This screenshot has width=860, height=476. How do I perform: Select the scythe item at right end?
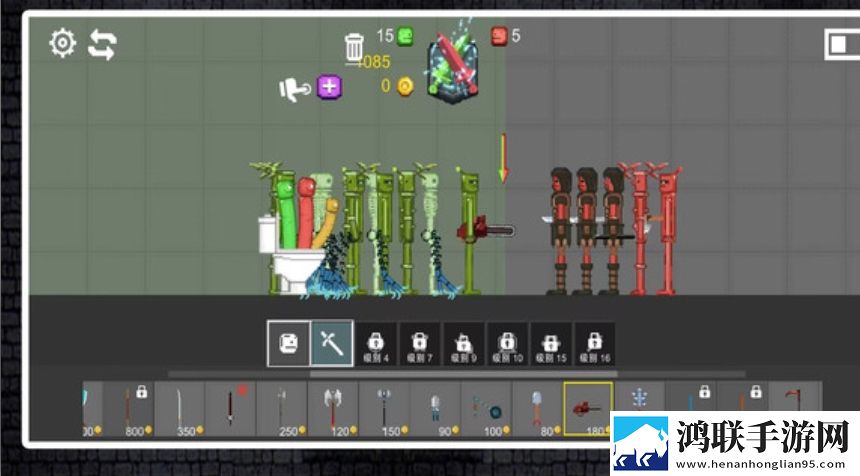tap(794, 397)
